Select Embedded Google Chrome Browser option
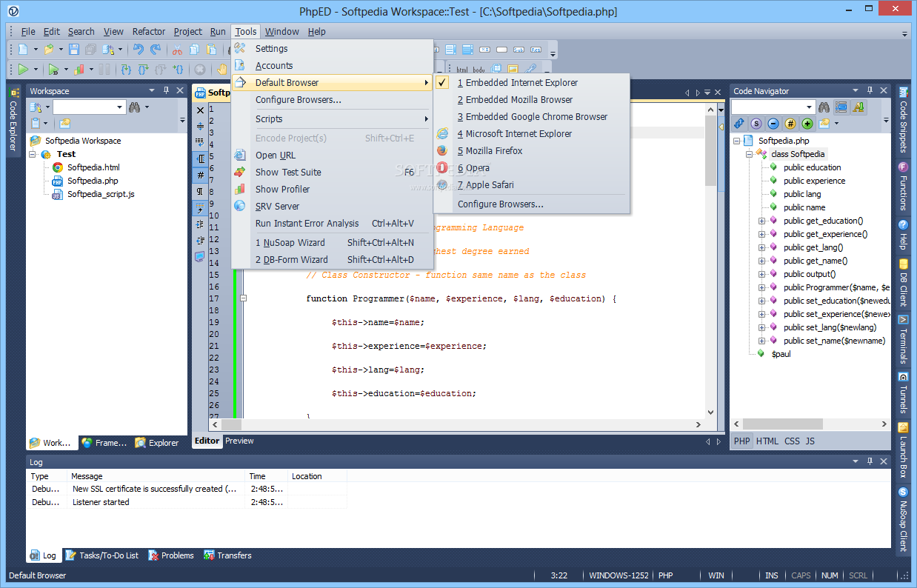 [531, 117]
